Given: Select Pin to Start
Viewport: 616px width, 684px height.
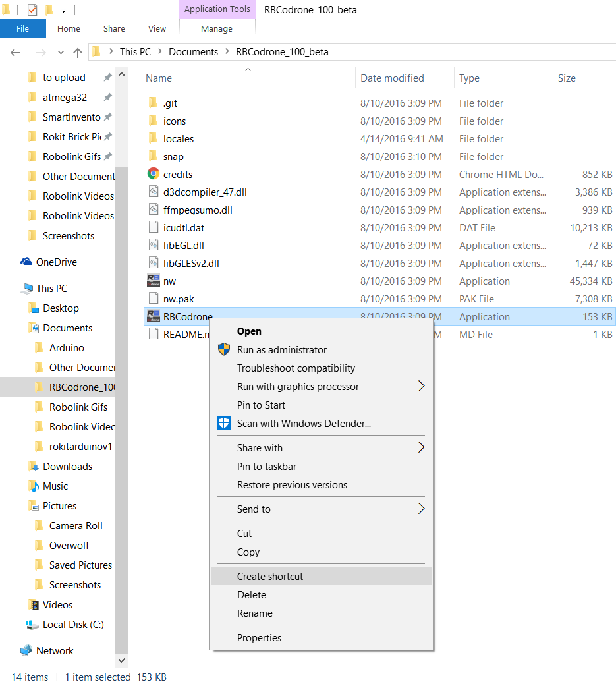Looking at the screenshot, I should pyautogui.click(x=321, y=405).
